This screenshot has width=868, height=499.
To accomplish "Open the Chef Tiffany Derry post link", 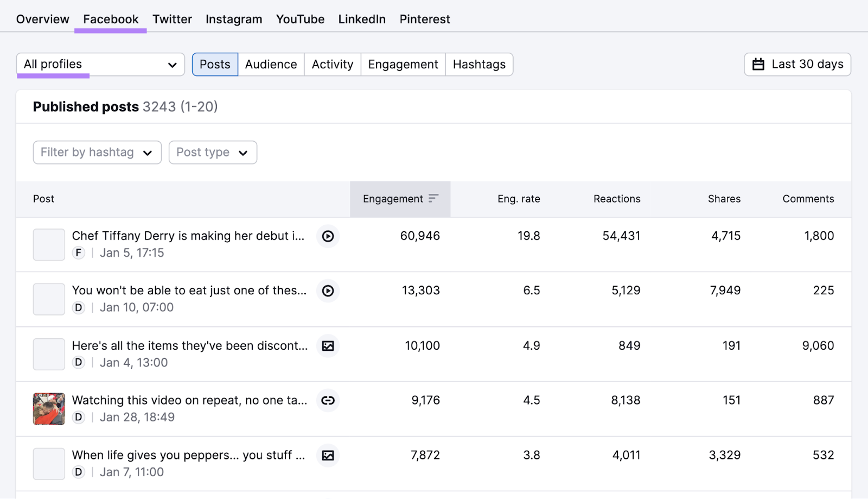I will point(188,236).
